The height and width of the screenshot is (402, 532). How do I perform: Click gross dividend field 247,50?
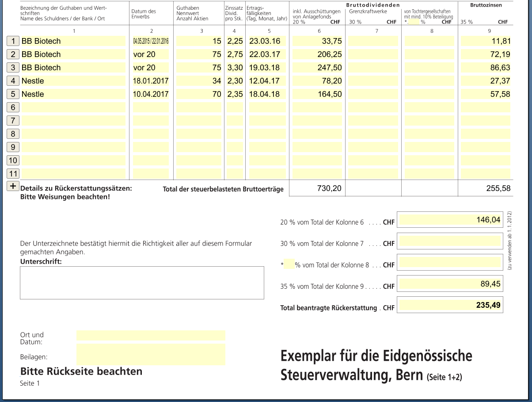click(317, 68)
